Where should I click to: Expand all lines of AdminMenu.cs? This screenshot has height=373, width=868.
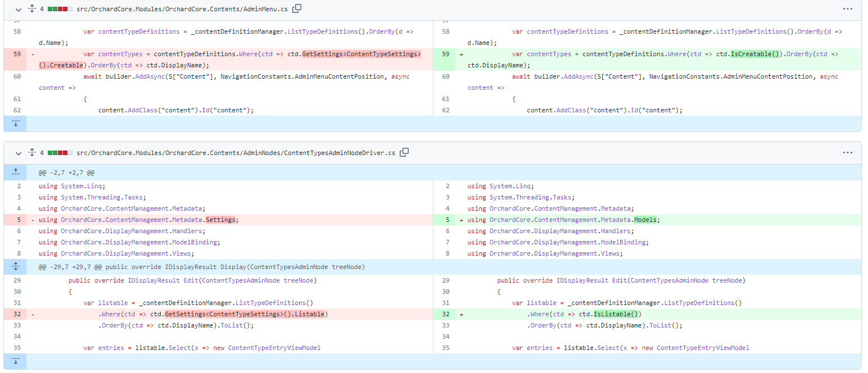pyautogui.click(x=32, y=9)
